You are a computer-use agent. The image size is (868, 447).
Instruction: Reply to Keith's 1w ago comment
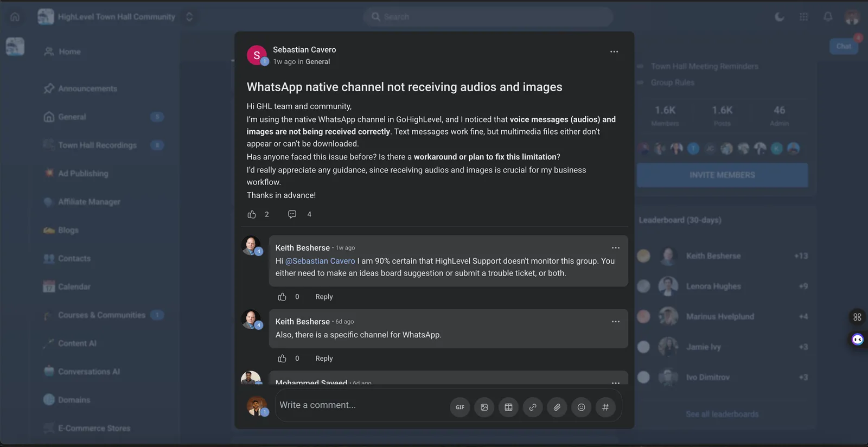point(324,297)
